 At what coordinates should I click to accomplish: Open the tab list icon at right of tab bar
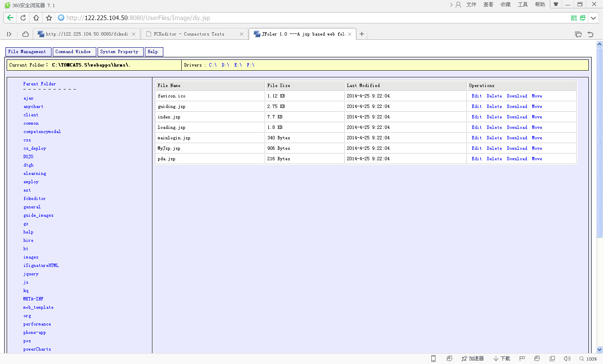coord(578,34)
